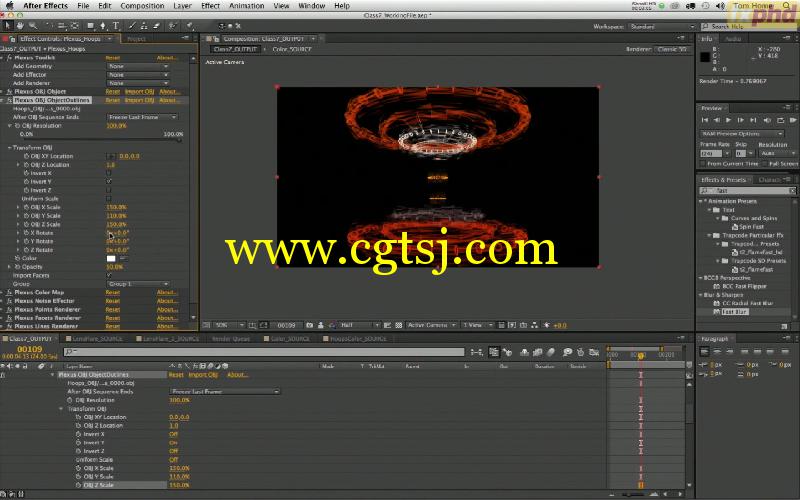Click the Preview play button
Screen dimensions: 800x500
tap(729, 120)
